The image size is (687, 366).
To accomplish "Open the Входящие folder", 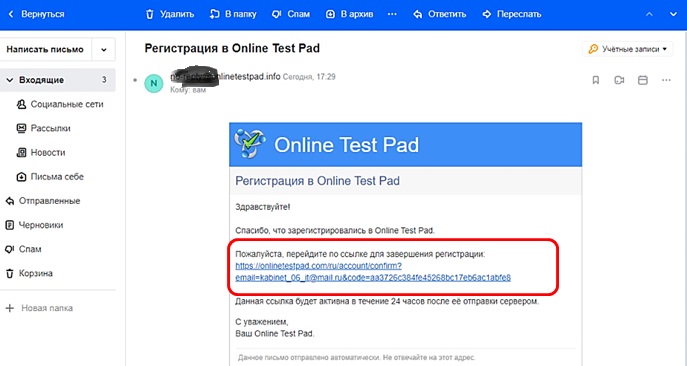I will pyautogui.click(x=57, y=80).
